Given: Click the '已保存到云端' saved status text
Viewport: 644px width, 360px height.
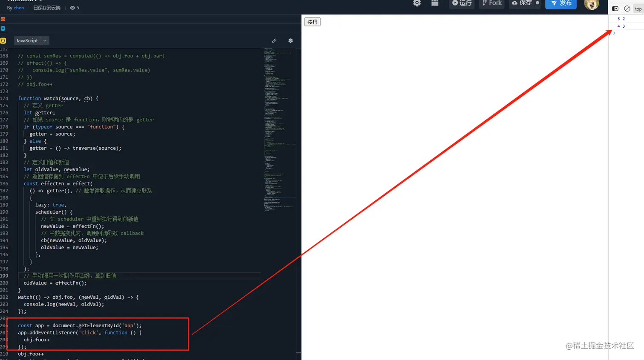Looking at the screenshot, I should pyautogui.click(x=47, y=8).
